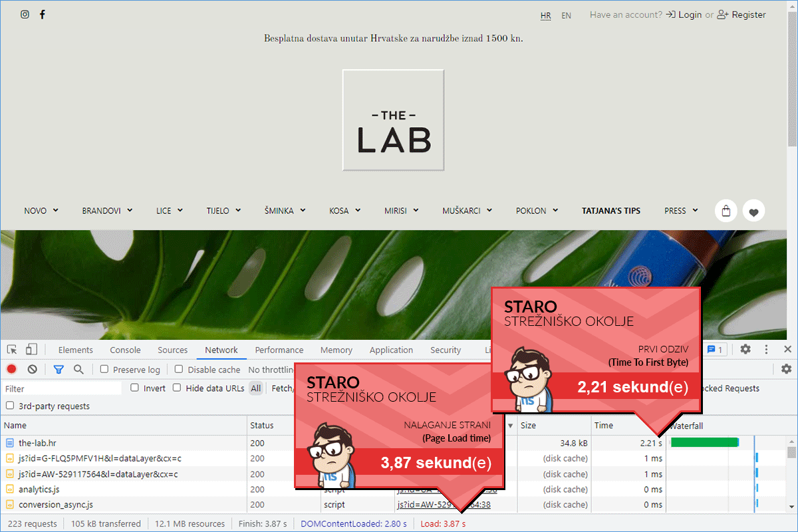Open DevTools settings gear
Viewport: 798px width, 532px height.
(745, 349)
